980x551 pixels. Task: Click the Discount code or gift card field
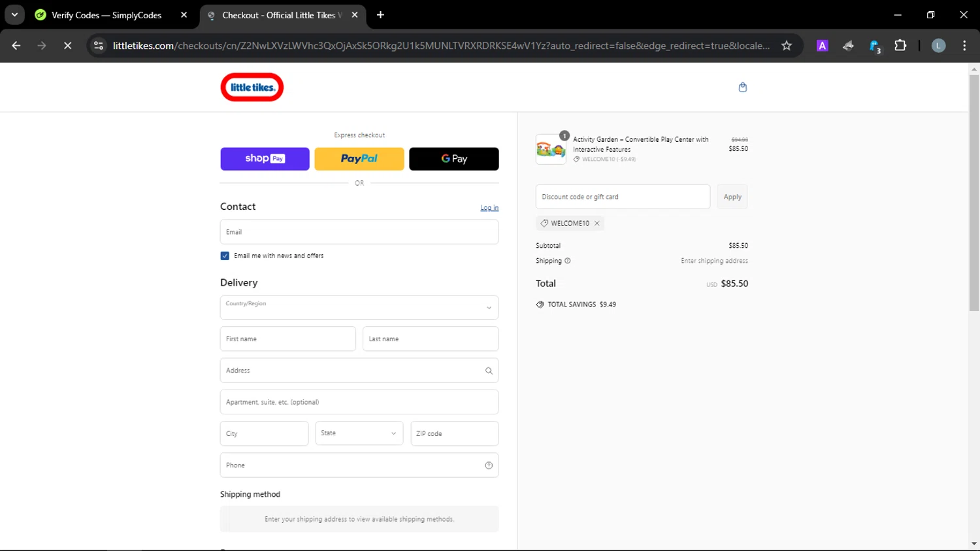pyautogui.click(x=623, y=197)
